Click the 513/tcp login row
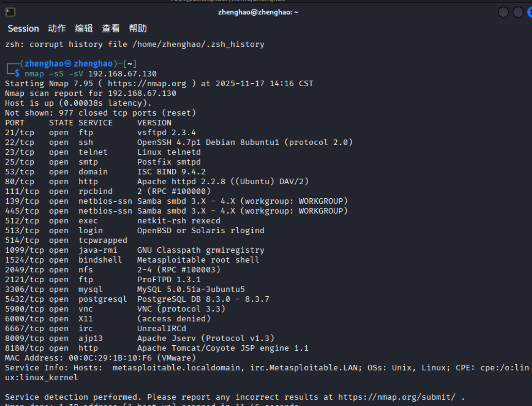 point(135,231)
